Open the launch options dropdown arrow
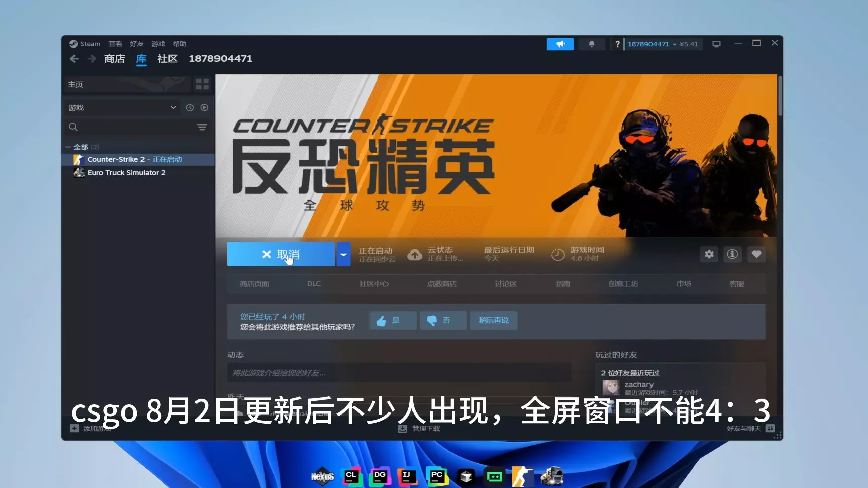 click(343, 254)
